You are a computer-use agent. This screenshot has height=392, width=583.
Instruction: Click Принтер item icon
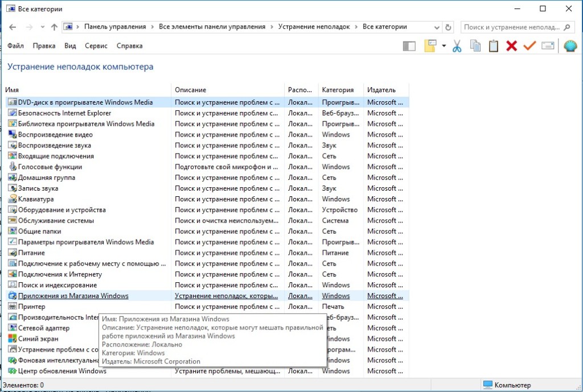(x=13, y=307)
